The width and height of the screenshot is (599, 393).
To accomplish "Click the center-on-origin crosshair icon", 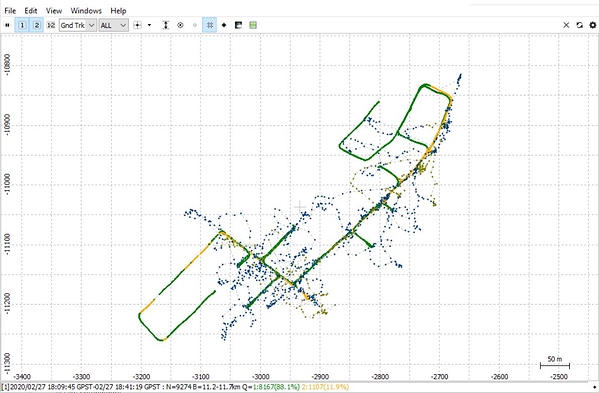I will 137,25.
